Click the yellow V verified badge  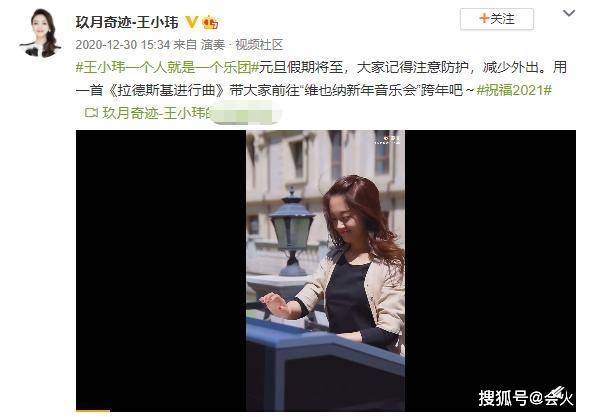[x=192, y=22]
